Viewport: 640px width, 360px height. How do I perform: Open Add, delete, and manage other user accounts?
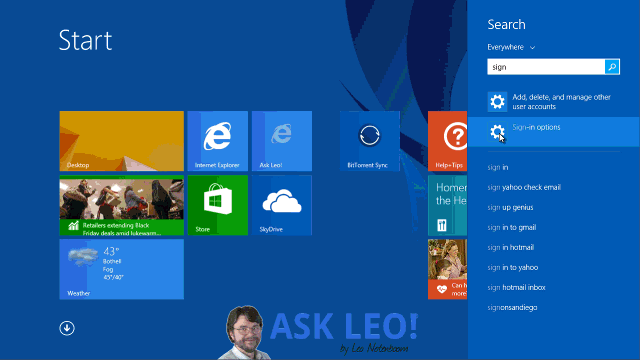(x=553, y=102)
